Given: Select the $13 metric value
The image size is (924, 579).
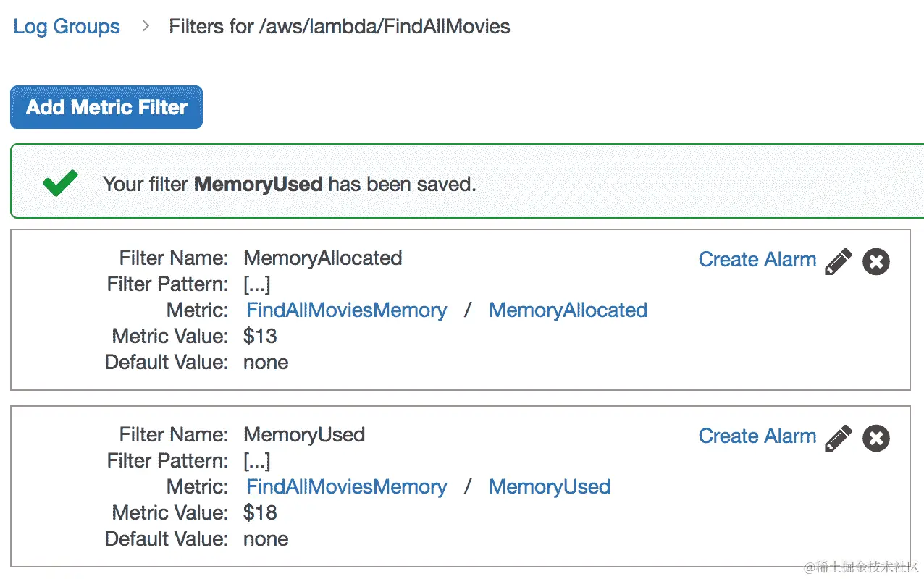Looking at the screenshot, I should pos(260,337).
